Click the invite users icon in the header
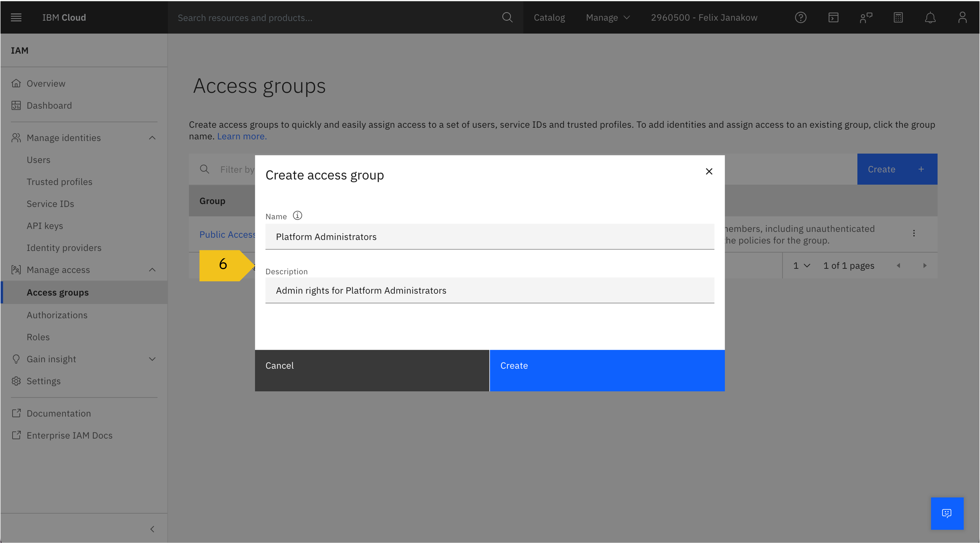This screenshot has width=980, height=543. (x=865, y=17)
